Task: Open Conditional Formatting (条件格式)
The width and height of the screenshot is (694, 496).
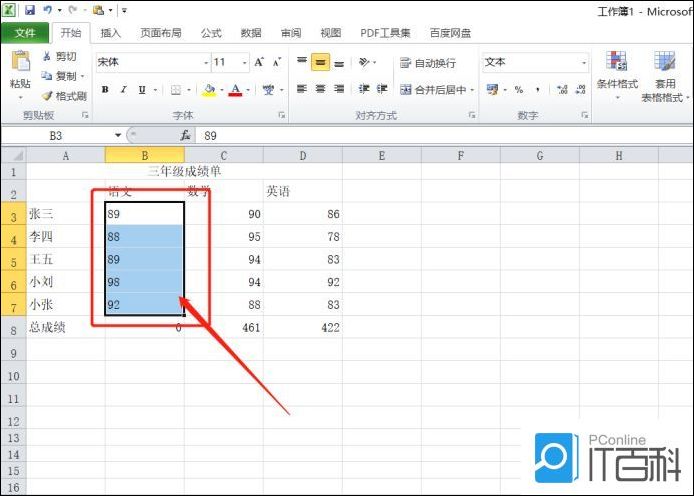Action: 617,74
